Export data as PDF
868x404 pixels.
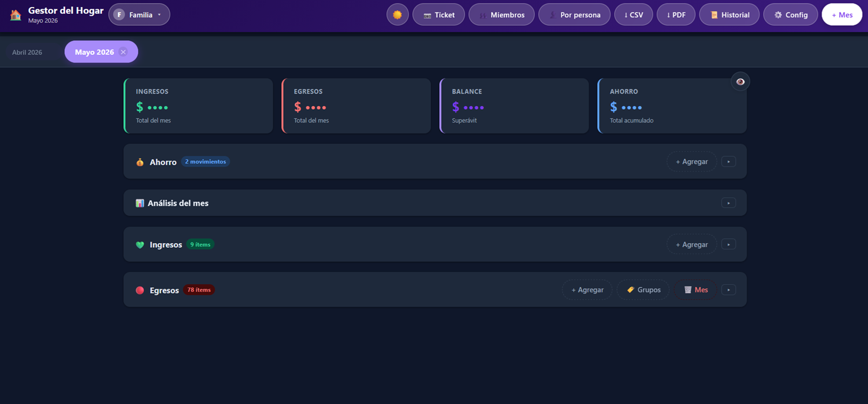676,15
